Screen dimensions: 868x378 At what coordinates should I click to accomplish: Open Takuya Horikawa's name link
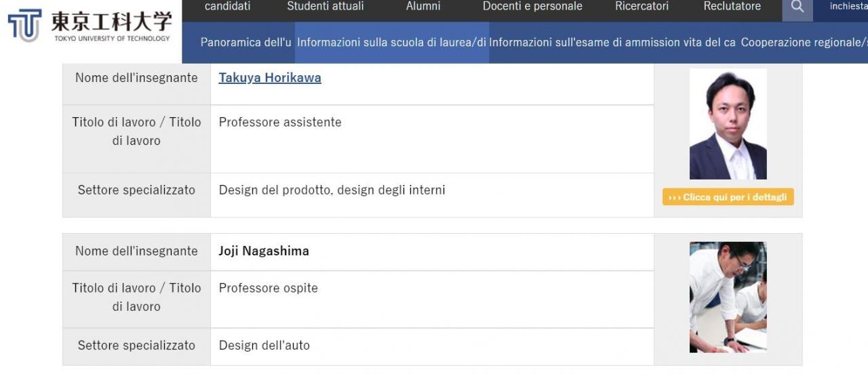click(270, 78)
